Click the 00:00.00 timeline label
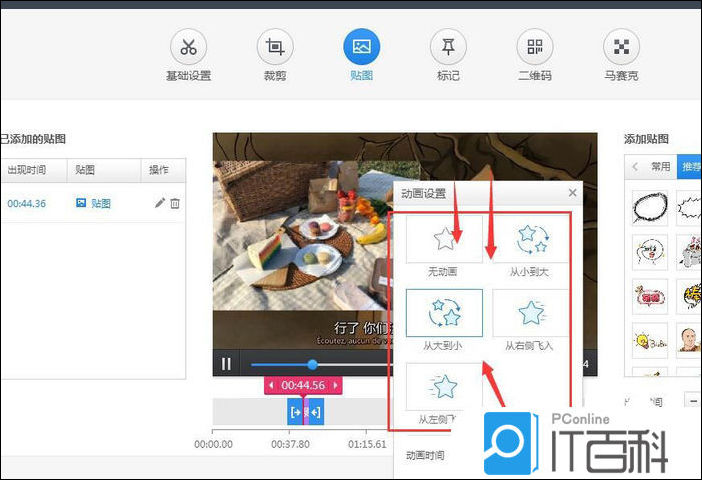This screenshot has height=480, width=702. click(213, 444)
